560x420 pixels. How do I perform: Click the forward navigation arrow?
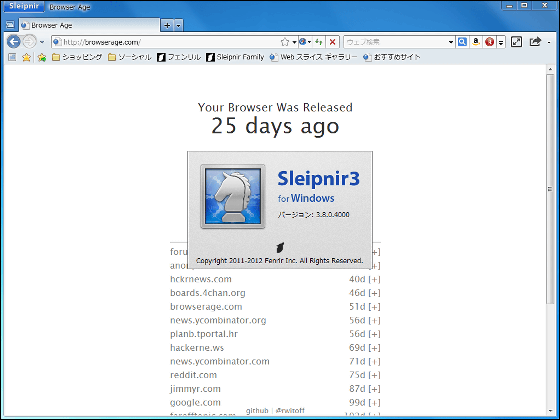point(29,42)
